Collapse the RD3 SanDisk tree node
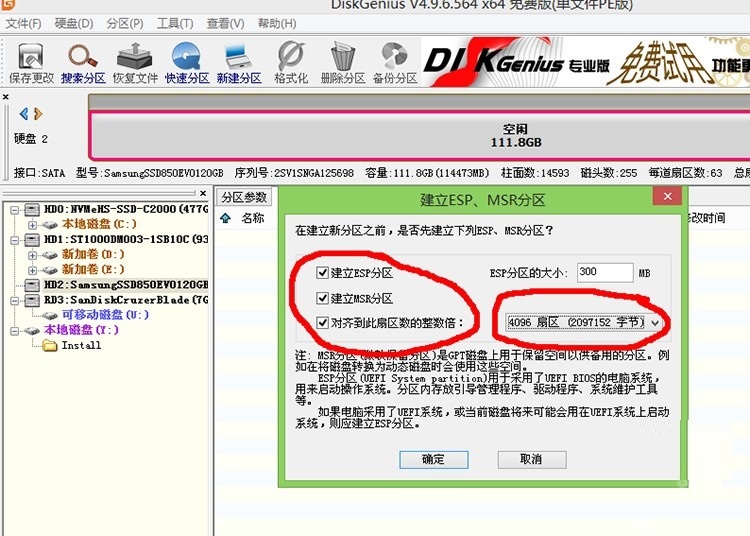 pos(15,300)
